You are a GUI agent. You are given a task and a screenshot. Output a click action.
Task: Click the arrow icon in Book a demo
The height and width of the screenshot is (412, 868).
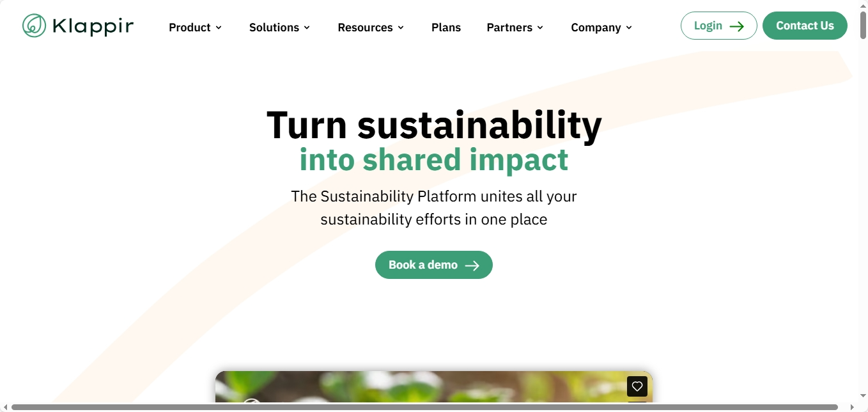471,264
